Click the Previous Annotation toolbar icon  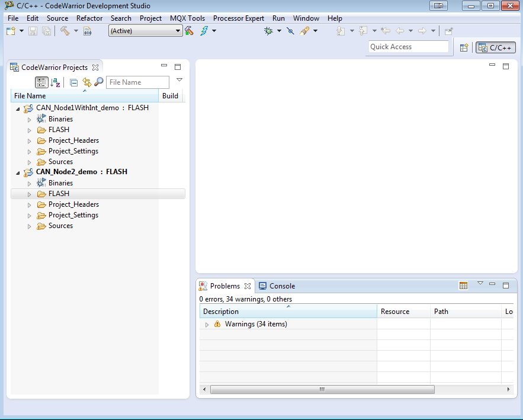pos(363,31)
